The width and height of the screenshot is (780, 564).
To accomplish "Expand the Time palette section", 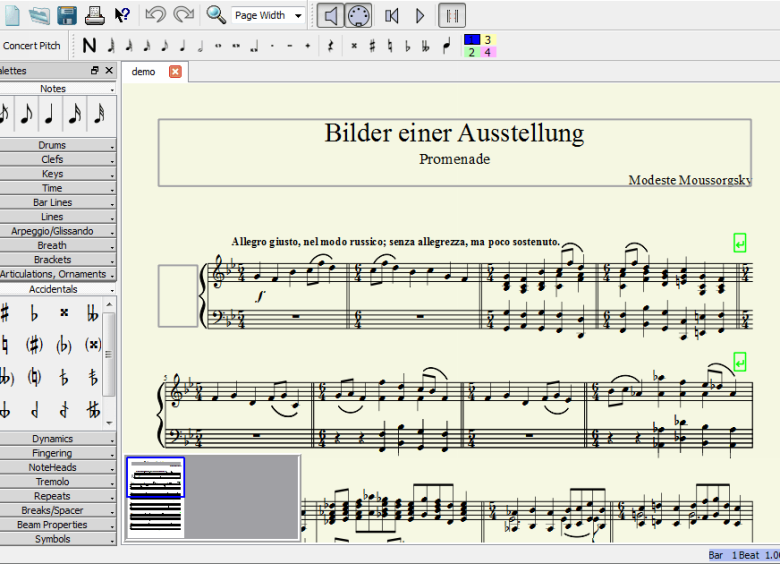I will pyautogui.click(x=53, y=188).
